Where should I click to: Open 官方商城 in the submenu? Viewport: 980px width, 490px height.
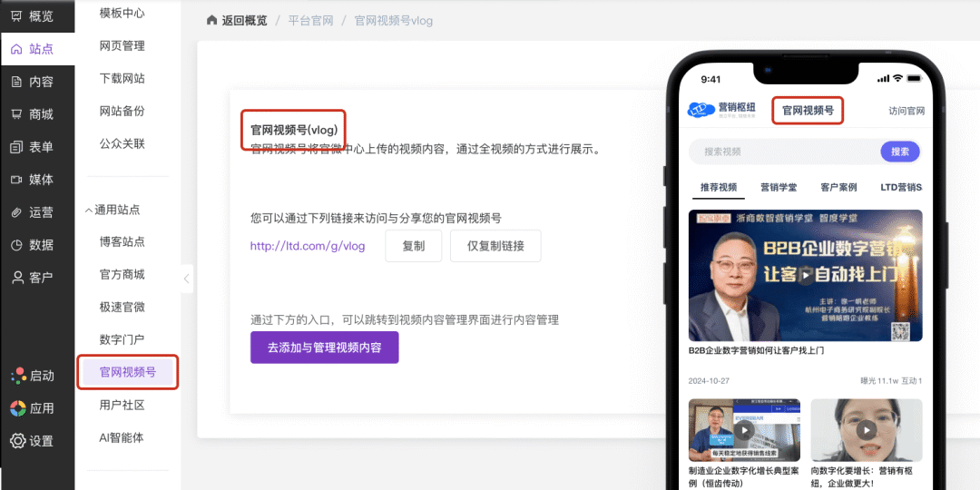[x=122, y=274]
